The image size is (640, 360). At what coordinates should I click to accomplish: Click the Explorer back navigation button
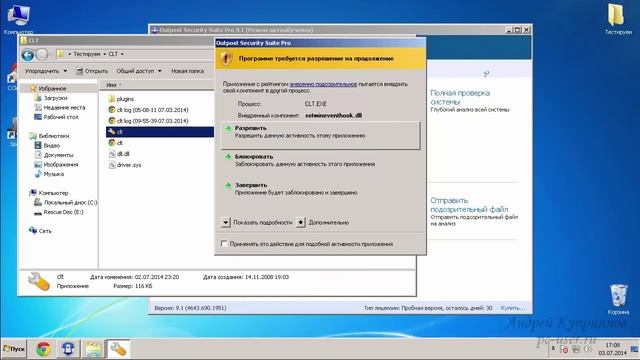pyautogui.click(x=28, y=54)
